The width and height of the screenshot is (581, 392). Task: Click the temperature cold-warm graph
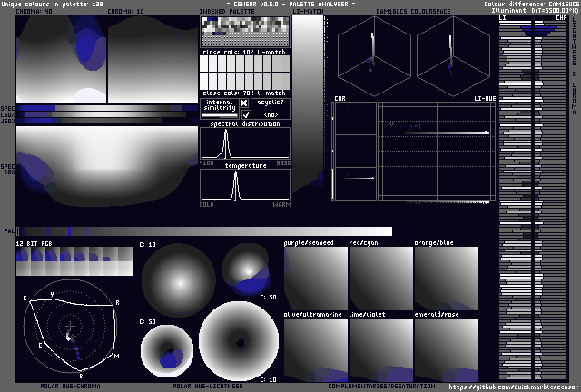click(244, 185)
